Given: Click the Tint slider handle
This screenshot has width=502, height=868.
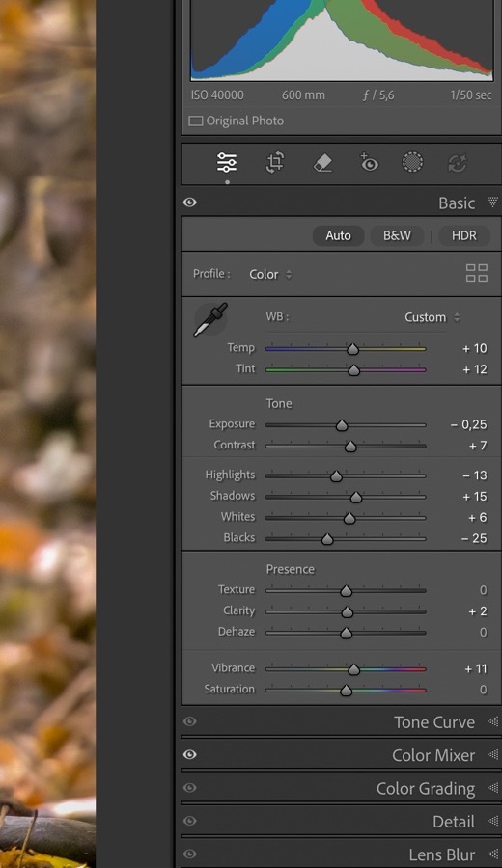Looking at the screenshot, I should (x=353, y=370).
